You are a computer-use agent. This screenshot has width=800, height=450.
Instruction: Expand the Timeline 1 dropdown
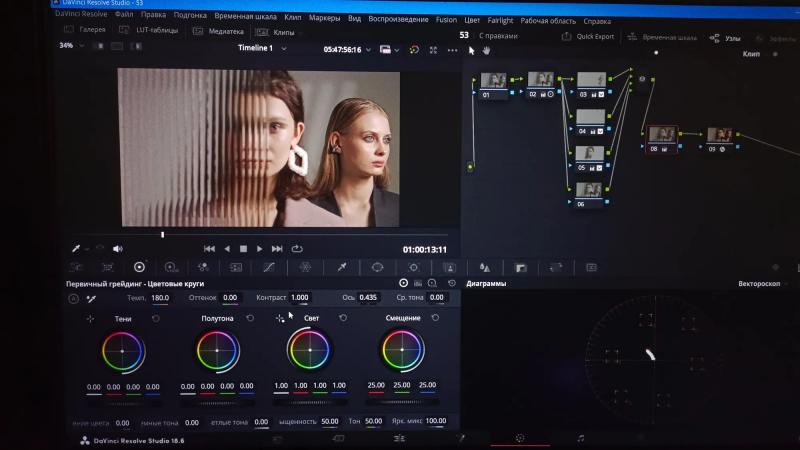pyautogui.click(x=284, y=48)
